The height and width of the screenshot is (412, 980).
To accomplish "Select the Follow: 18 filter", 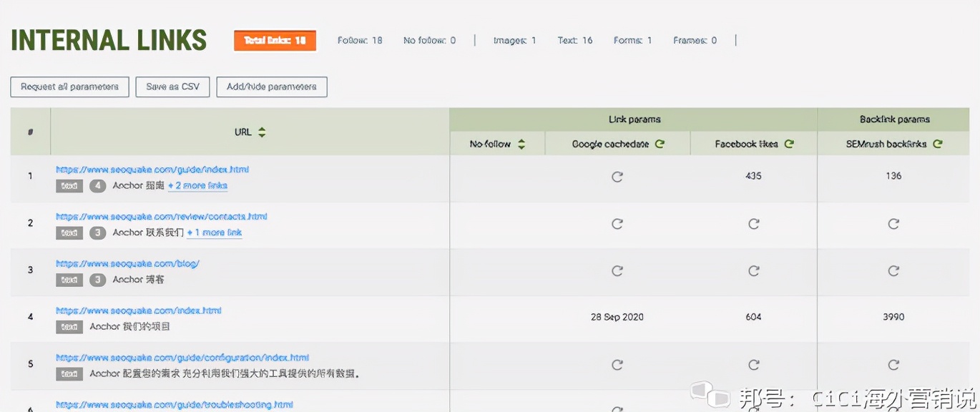I will point(360,41).
